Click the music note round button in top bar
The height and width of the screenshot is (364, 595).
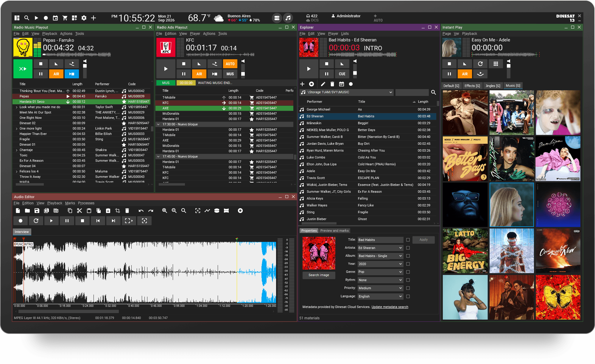[288, 18]
